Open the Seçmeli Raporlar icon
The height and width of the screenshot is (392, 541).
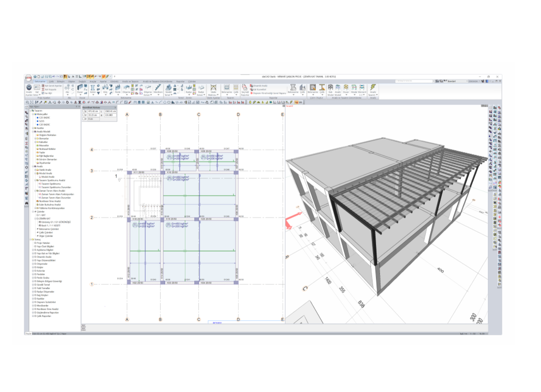245,90
